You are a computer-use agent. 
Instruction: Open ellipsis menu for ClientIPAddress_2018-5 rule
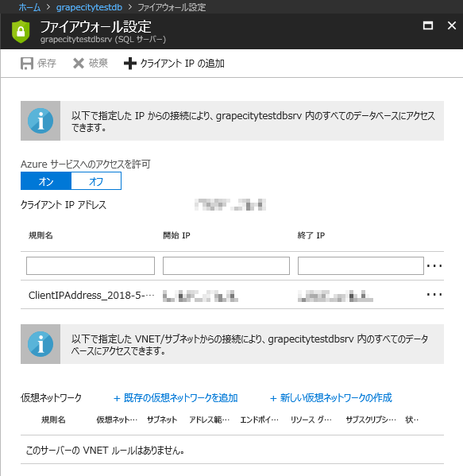(x=434, y=295)
